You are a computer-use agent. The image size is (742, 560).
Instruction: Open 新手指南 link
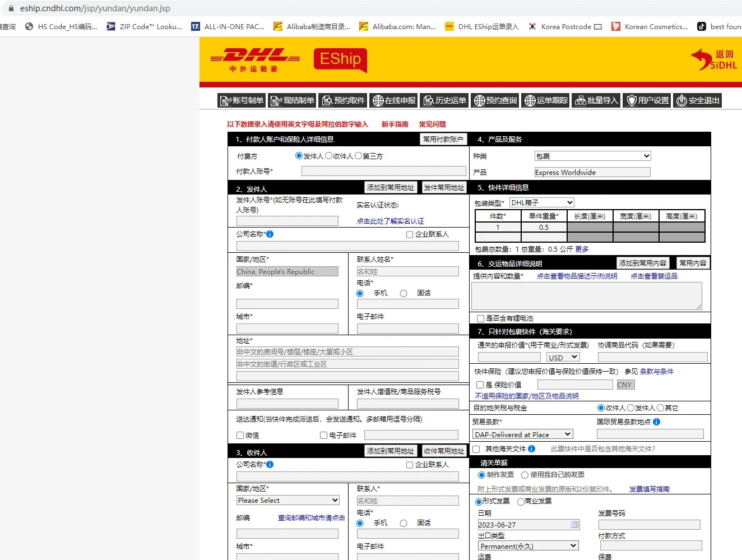395,124
